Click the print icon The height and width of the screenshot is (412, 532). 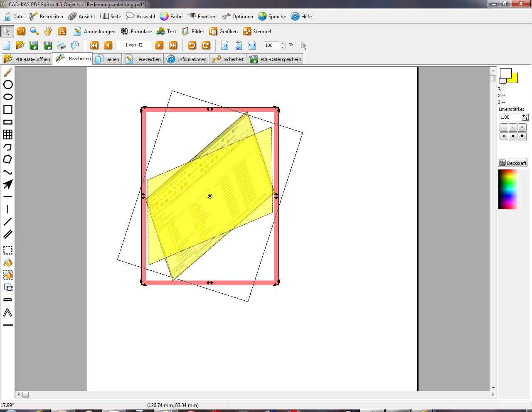coord(62,45)
